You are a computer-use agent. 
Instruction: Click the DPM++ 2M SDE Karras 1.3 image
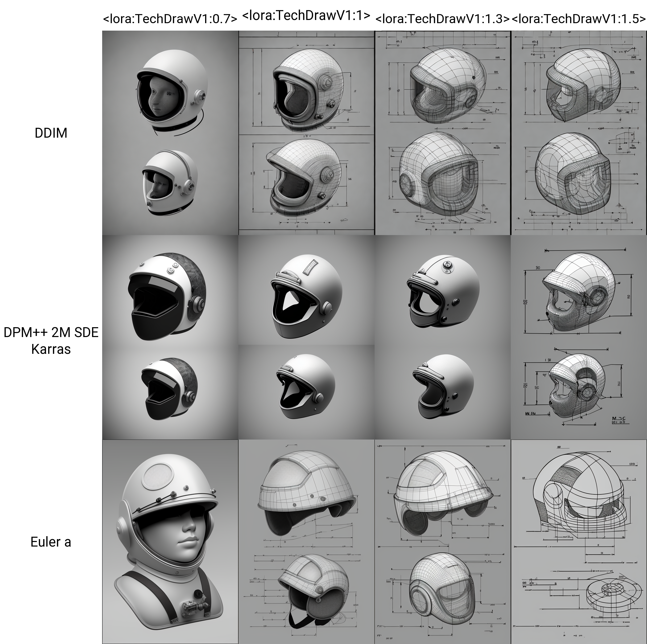click(442, 337)
